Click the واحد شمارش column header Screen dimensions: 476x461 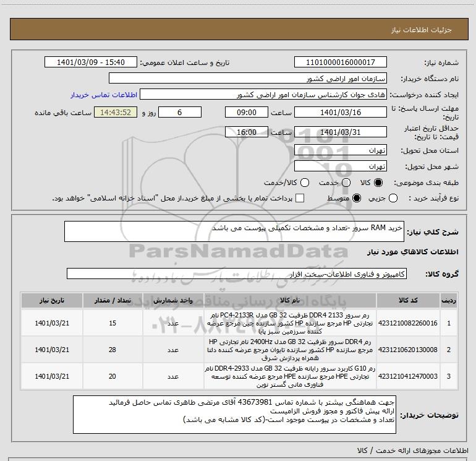(x=173, y=300)
